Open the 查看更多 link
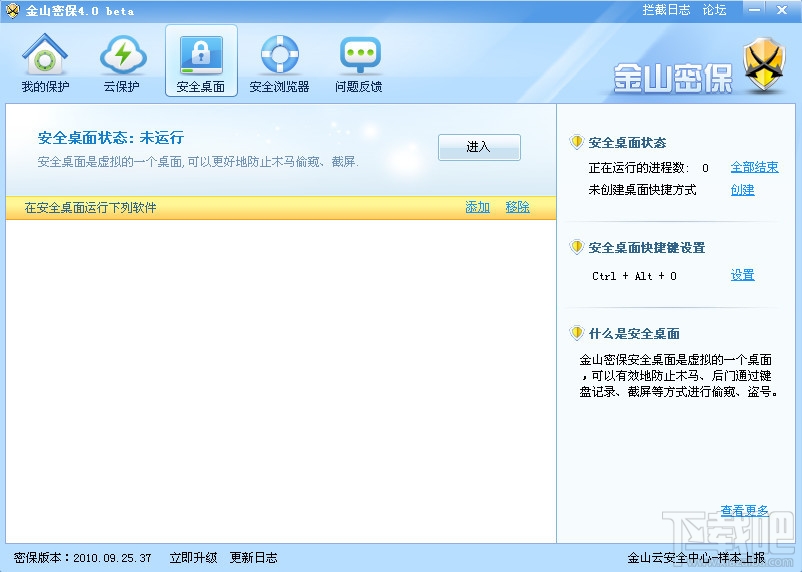The width and height of the screenshot is (802, 572). 744,510
